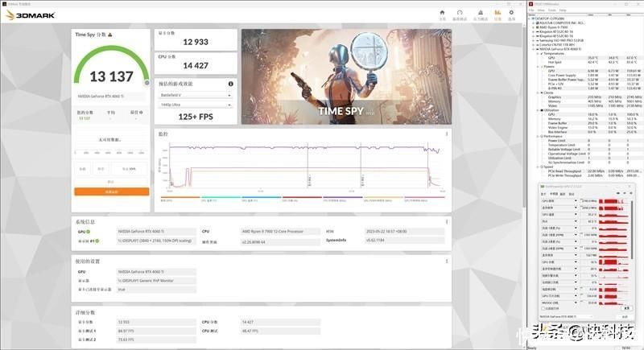Click the green check icon beside Display #1
644x350 pixels.
[97, 241]
